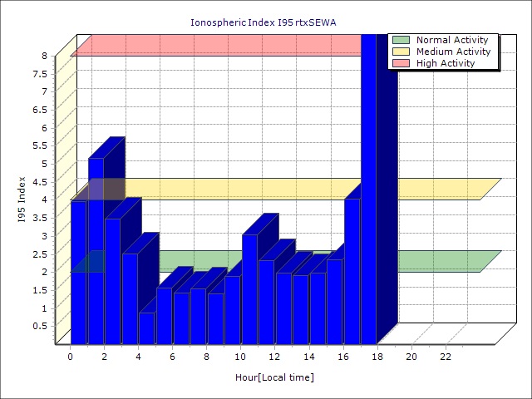Click the yellow Medium Activity legend swatch
Viewport: 532px width, 399px height.
[x=401, y=52]
